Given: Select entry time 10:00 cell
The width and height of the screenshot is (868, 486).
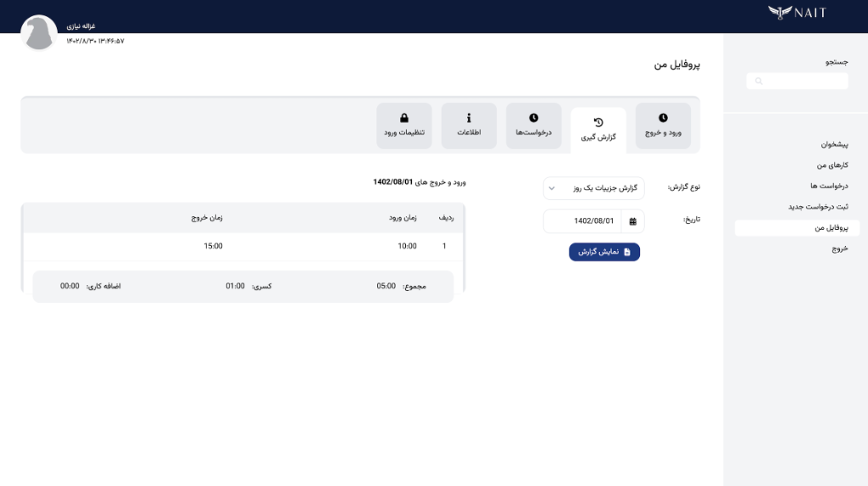Looking at the screenshot, I should pos(407,246).
